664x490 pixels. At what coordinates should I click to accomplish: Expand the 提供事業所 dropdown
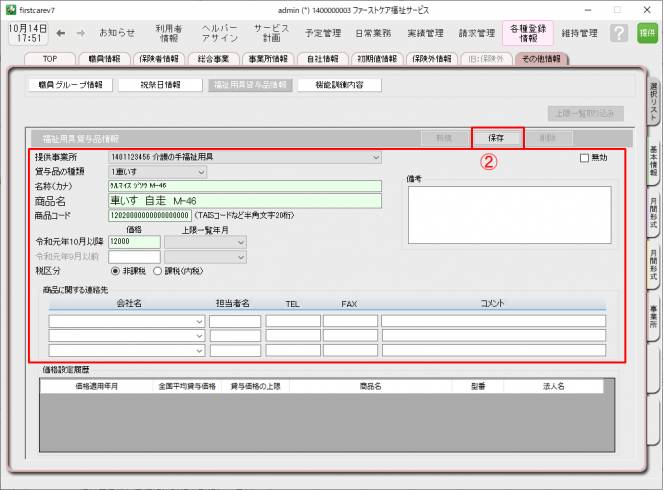(375, 158)
